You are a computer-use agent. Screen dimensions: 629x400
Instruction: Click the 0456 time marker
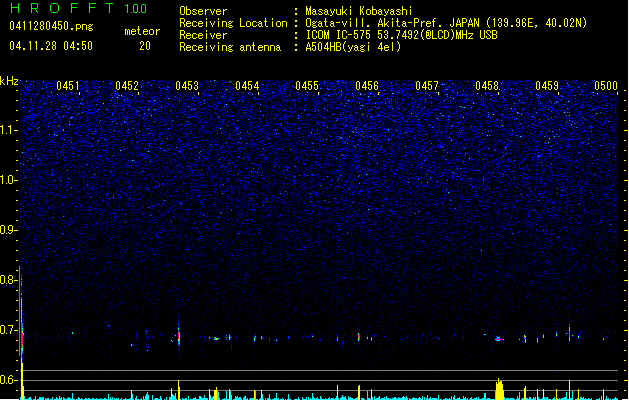tap(367, 86)
